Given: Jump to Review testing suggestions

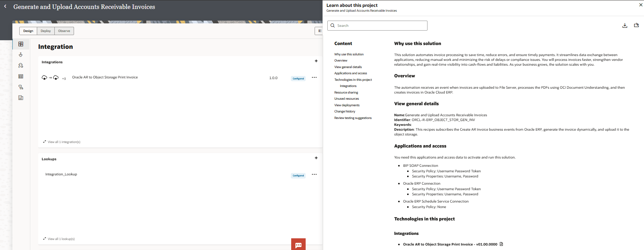Looking at the screenshot, I should (x=353, y=118).
